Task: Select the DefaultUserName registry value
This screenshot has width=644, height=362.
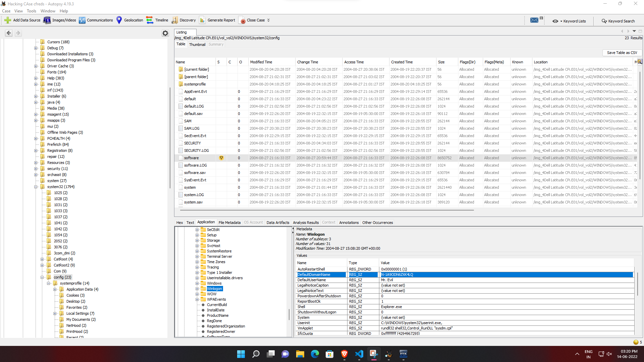Action: click(465, 280)
